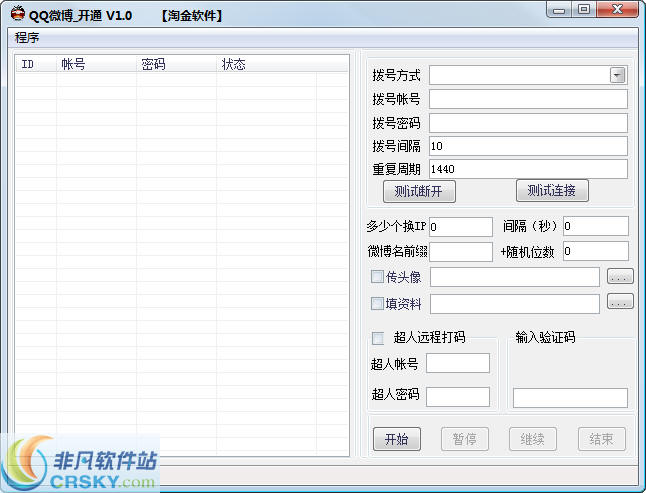Close the QQ微博 window

pyautogui.click(x=618, y=9)
